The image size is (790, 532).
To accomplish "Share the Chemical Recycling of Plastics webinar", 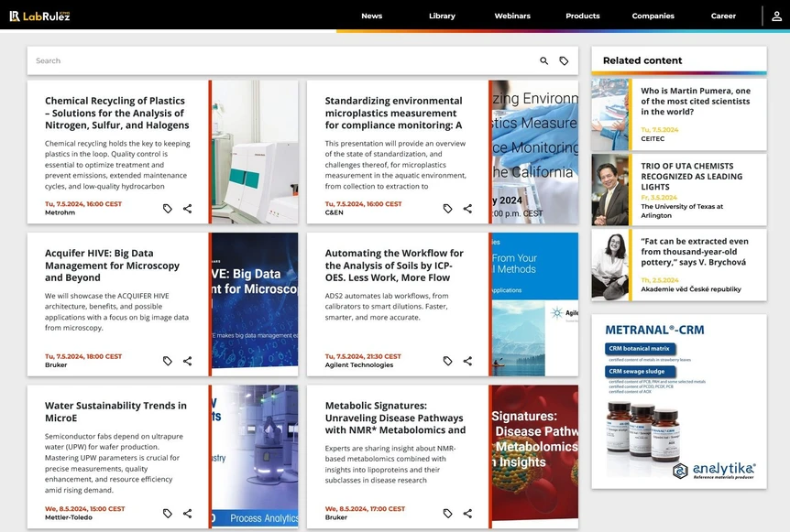I will click(x=188, y=209).
